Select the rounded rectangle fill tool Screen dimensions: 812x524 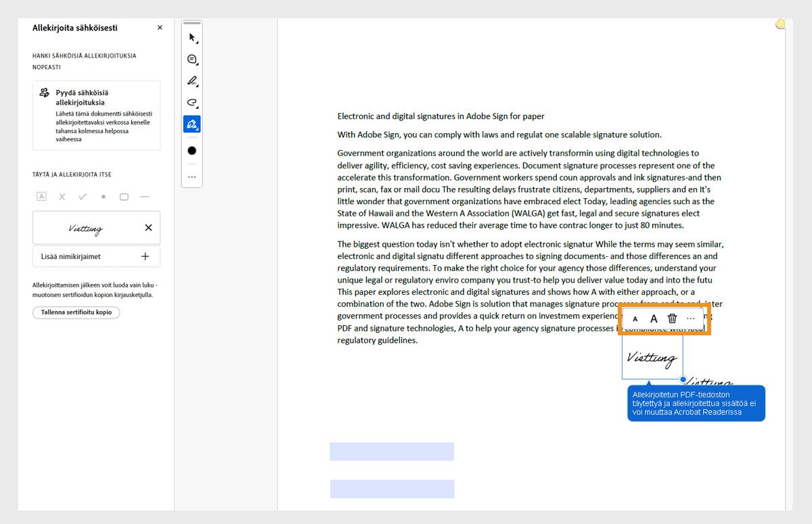pyautogui.click(x=124, y=197)
